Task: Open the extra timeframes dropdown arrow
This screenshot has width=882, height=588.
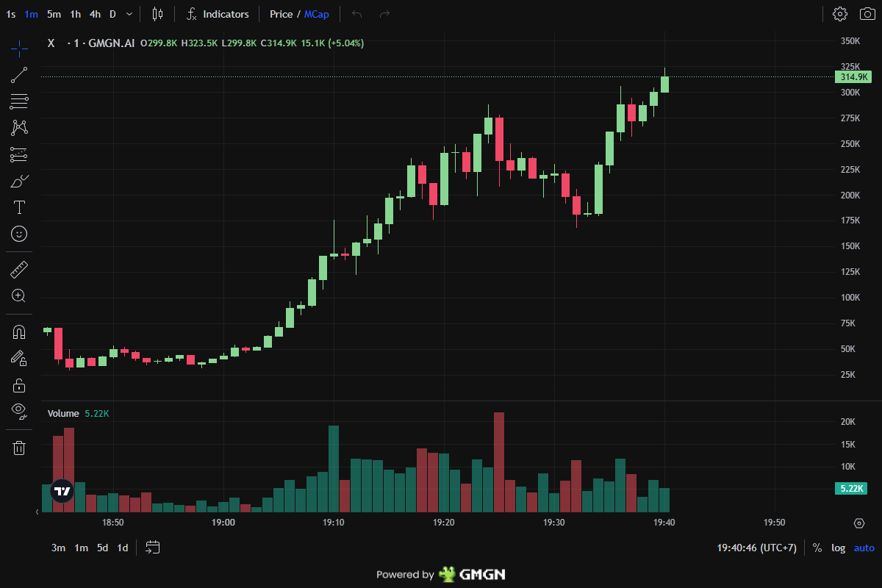Action: coord(128,13)
